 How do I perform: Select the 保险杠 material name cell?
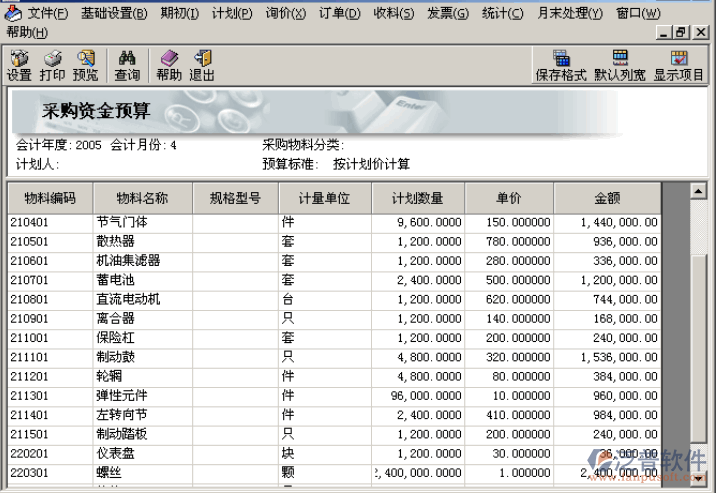[143, 338]
